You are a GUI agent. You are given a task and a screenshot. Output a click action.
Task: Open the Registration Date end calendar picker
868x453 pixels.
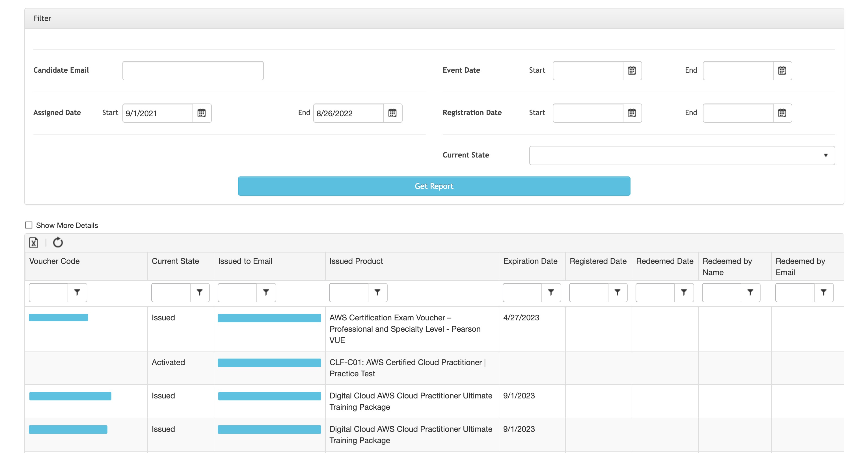pos(782,113)
